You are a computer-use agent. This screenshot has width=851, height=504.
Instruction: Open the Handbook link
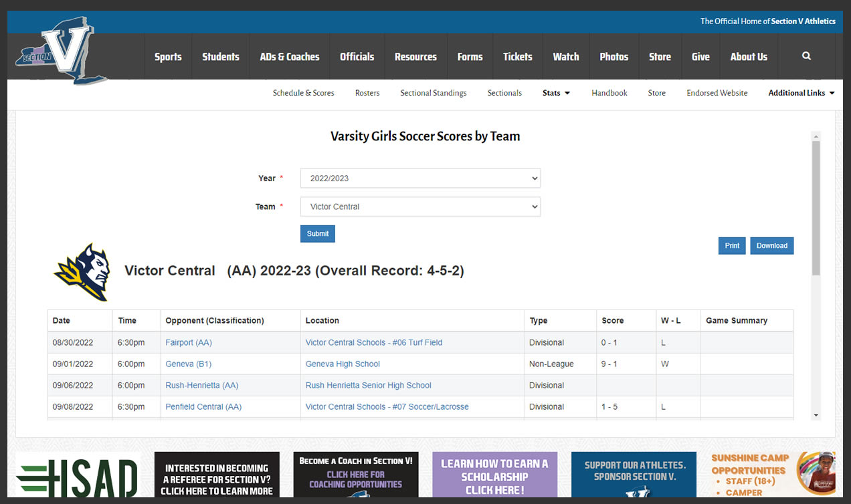609,93
